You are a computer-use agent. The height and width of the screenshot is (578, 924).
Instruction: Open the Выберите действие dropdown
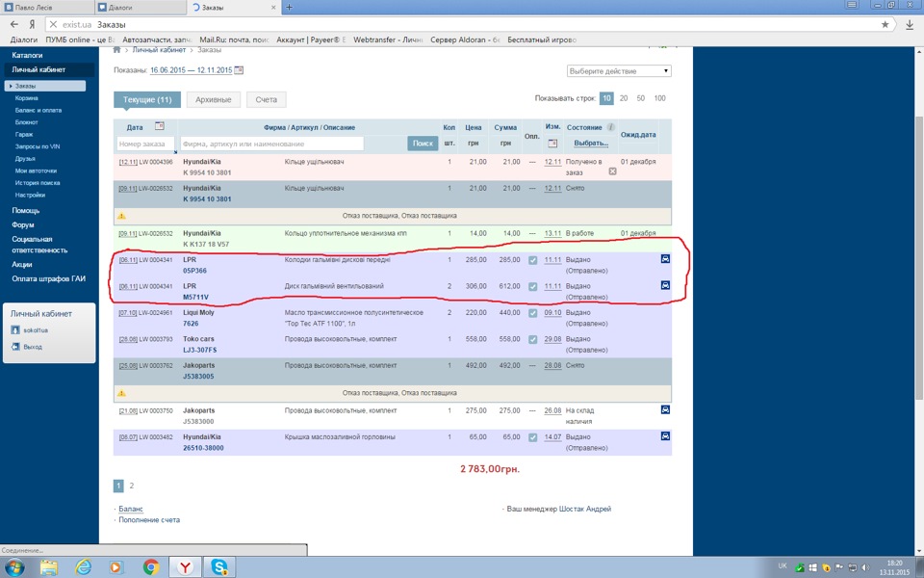(x=619, y=70)
